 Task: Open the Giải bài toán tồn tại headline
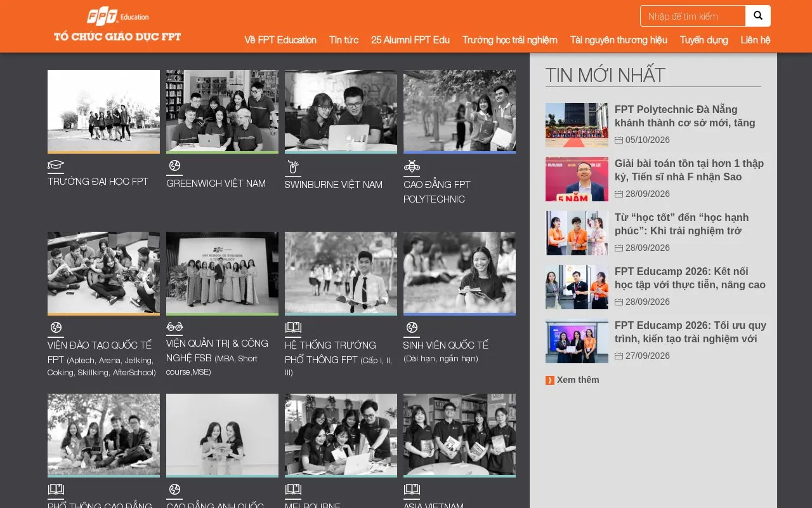point(689,170)
